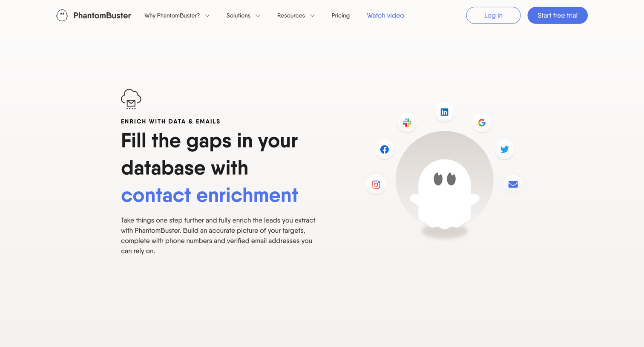Click the Instagram icon

[376, 185]
